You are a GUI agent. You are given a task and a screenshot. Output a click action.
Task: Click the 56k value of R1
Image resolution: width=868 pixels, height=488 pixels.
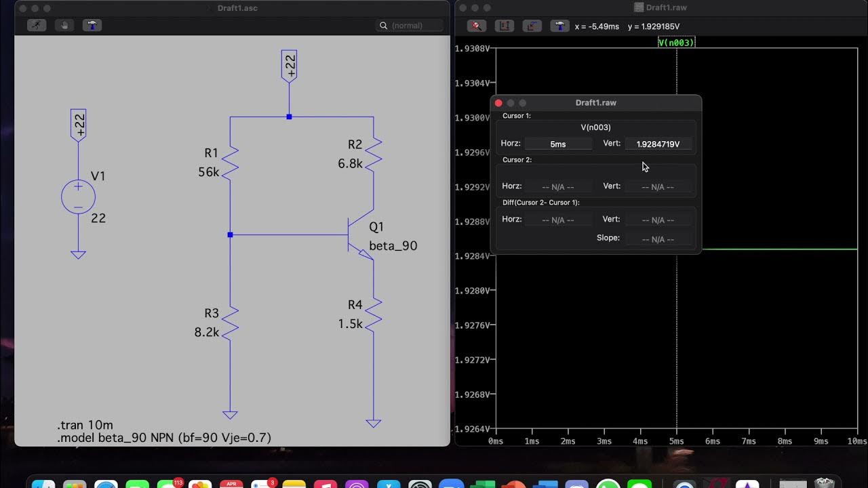click(x=209, y=173)
